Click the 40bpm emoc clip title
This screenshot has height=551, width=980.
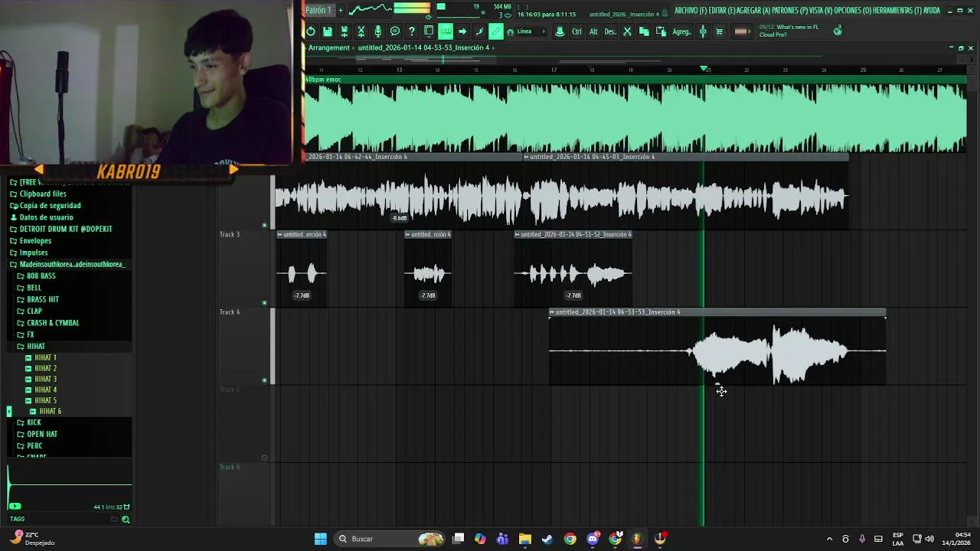pyautogui.click(x=324, y=80)
